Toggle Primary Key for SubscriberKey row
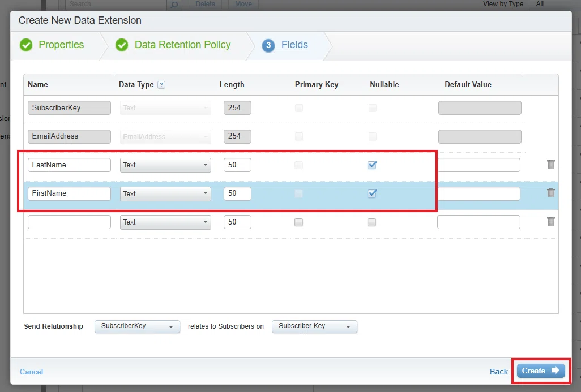 click(x=298, y=107)
